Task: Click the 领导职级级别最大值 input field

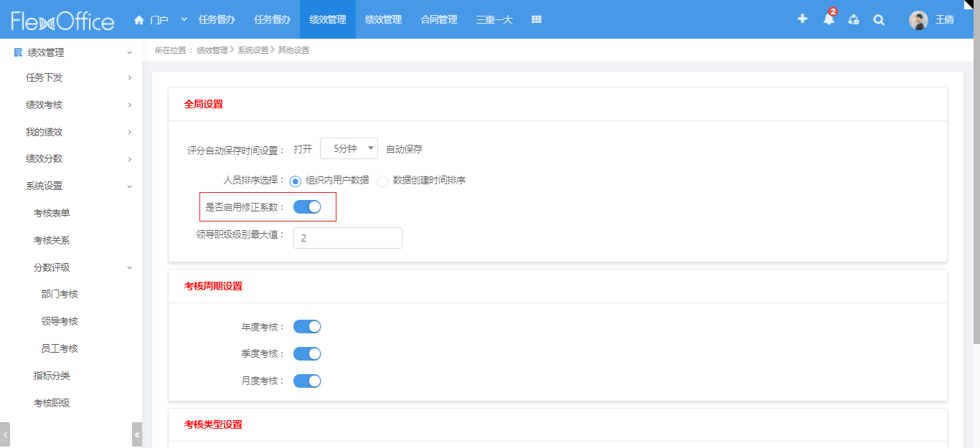Action: tap(347, 238)
